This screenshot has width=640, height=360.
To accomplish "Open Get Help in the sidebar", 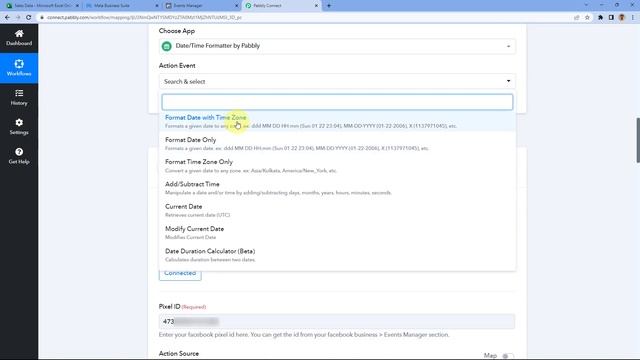I will point(19,156).
